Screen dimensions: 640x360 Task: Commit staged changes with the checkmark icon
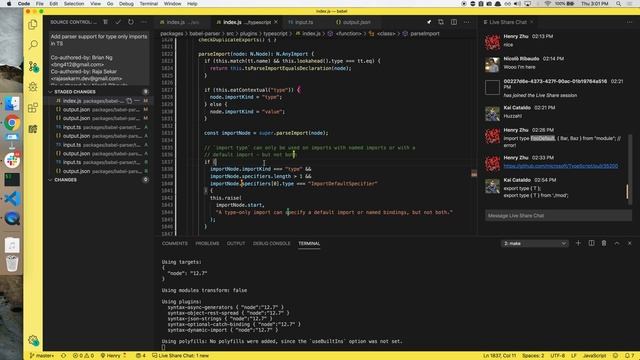coord(118,22)
